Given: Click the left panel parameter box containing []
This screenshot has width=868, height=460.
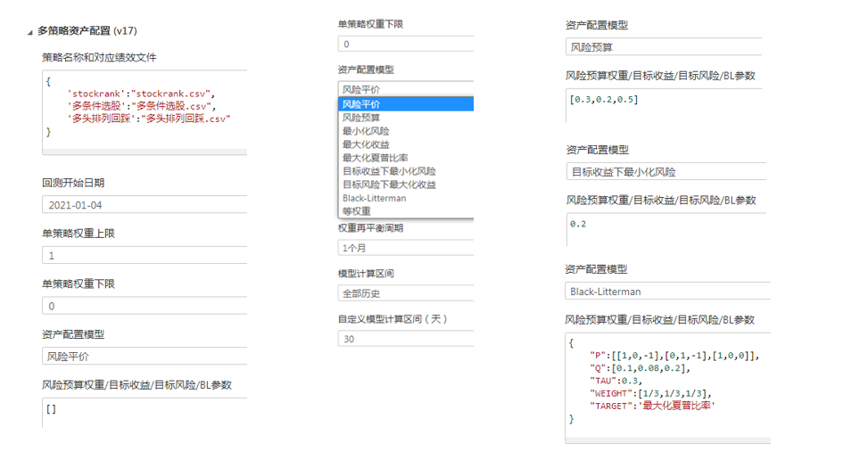Looking at the screenshot, I should pos(145,413).
